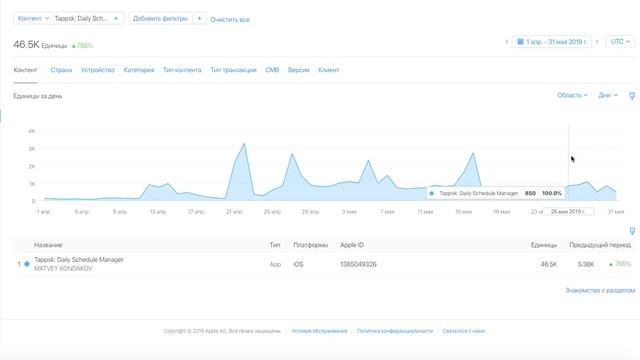Open the UTC timezone dropdown

tap(620, 42)
